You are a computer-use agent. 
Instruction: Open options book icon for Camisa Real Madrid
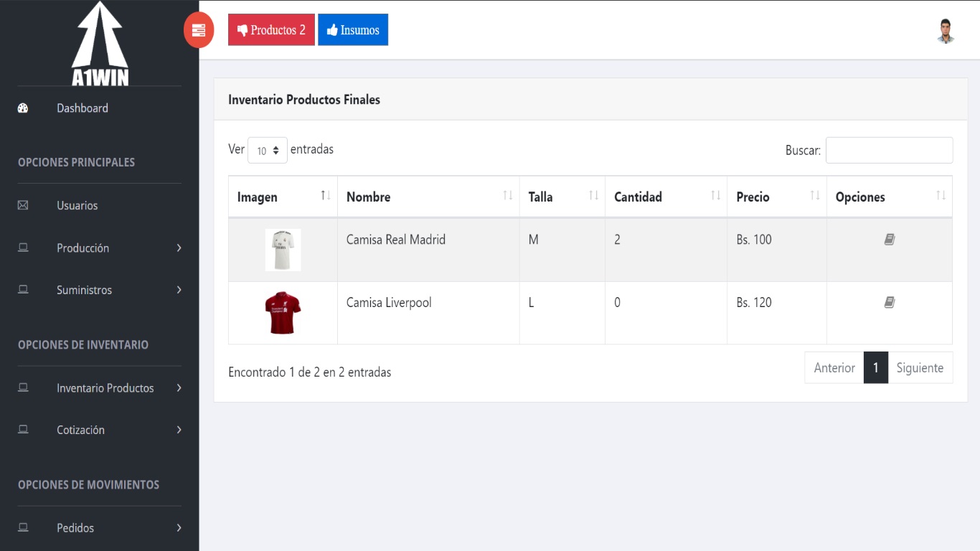(x=889, y=240)
